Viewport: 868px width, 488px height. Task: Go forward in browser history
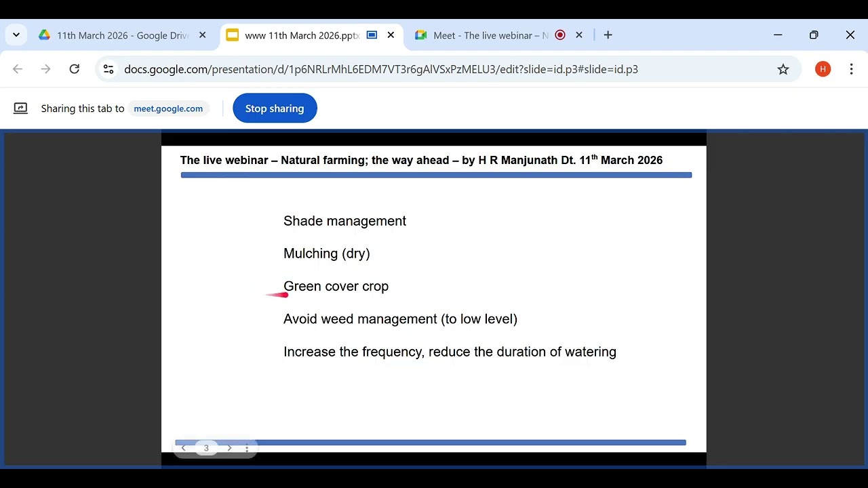(x=45, y=69)
